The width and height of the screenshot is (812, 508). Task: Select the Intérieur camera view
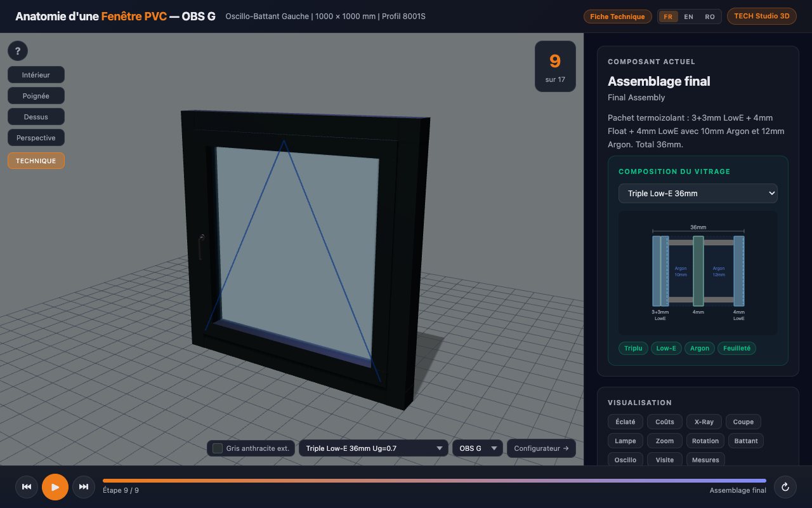[x=36, y=75]
